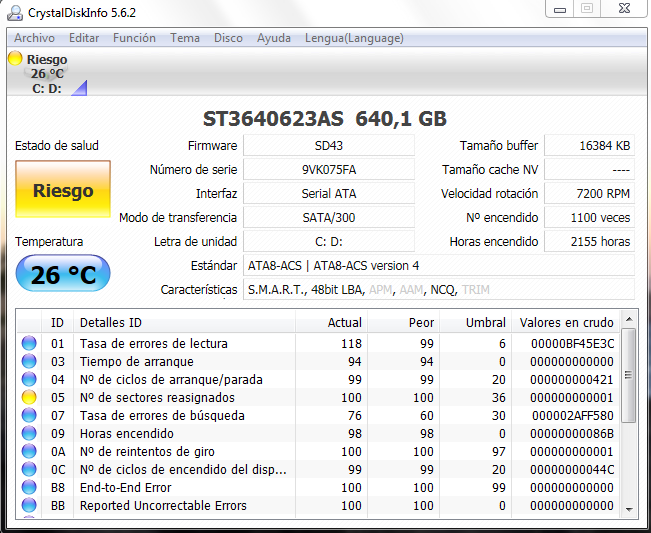Click the yellow Riesgo health status button

63,189
